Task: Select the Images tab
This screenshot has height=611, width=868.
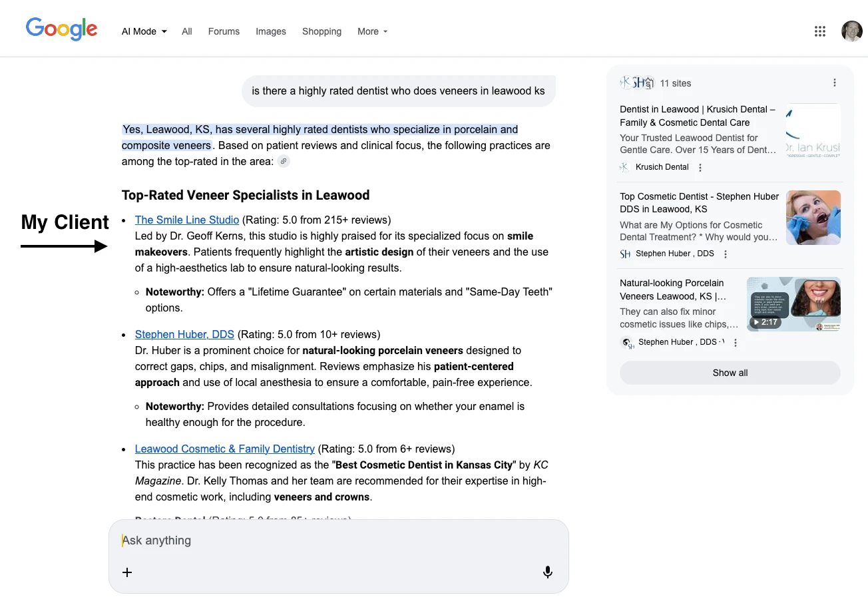Action: tap(271, 31)
